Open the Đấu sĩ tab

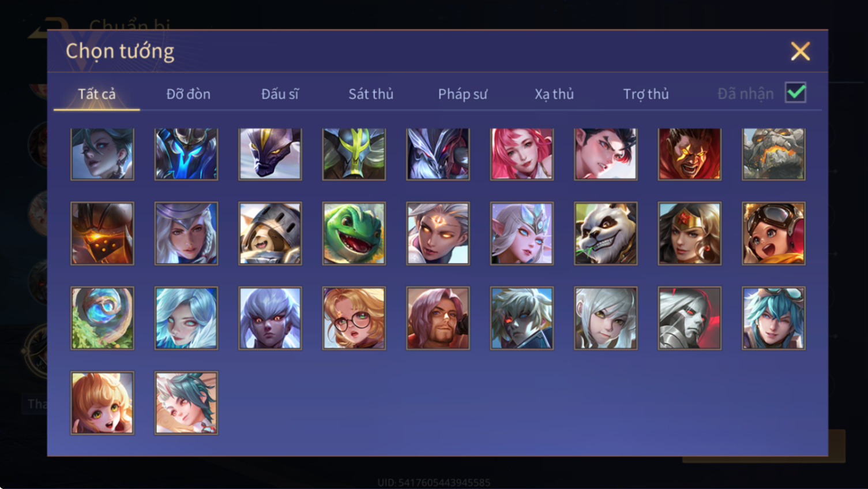[x=280, y=94]
